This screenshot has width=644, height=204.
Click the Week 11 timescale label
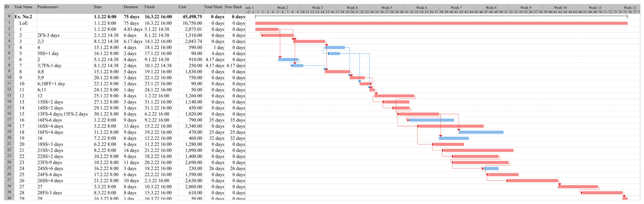click(x=595, y=8)
